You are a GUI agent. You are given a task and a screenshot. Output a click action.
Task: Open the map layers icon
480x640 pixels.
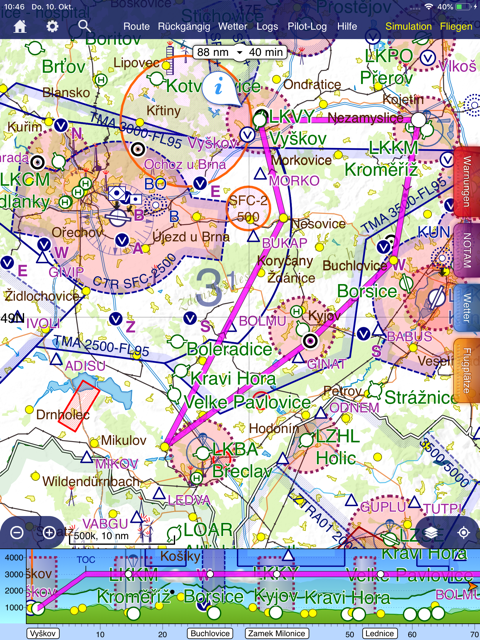point(431,533)
